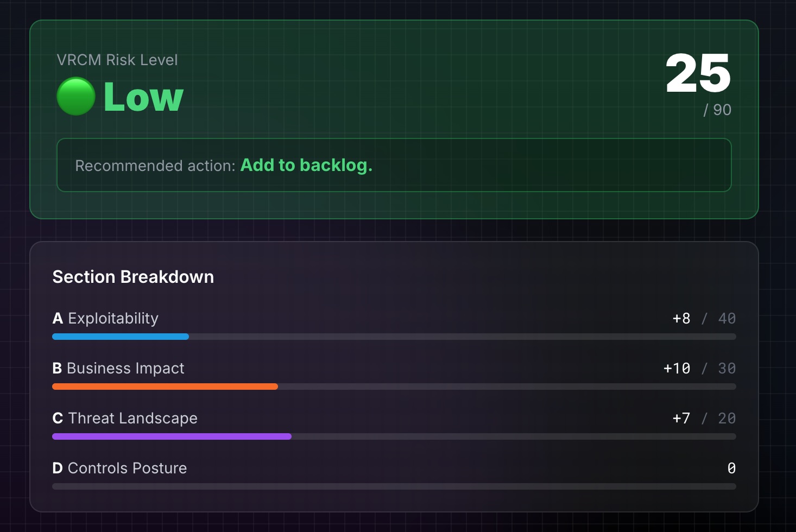Image resolution: width=796 pixels, height=532 pixels.
Task: Open the Add to backlog recommended action
Action: click(x=306, y=165)
